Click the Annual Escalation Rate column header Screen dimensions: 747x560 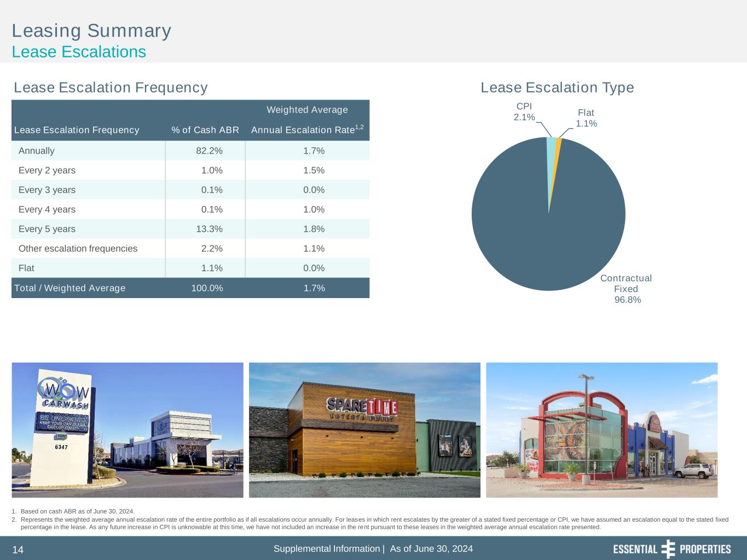pyautogui.click(x=306, y=130)
